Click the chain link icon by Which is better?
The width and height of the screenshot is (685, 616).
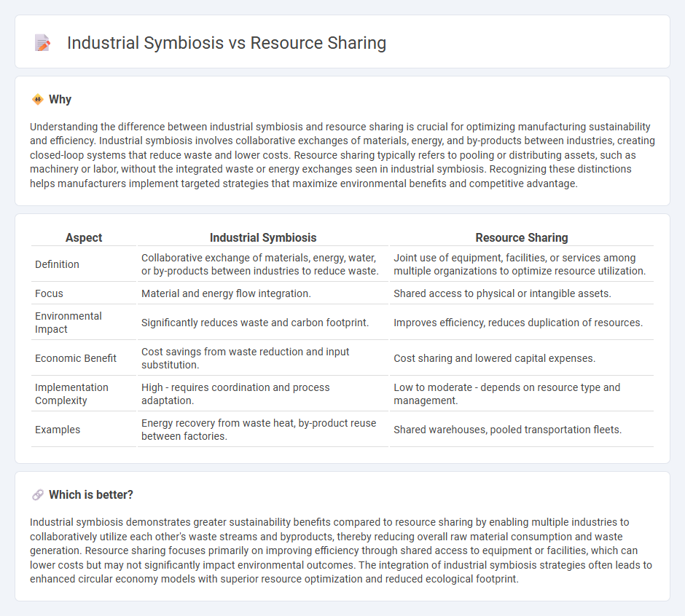point(38,494)
